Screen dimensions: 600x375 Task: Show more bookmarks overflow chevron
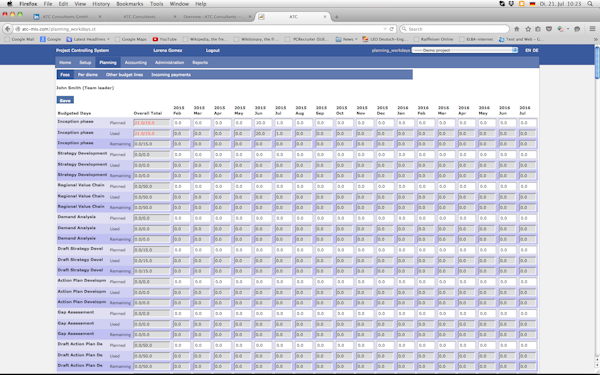click(595, 39)
